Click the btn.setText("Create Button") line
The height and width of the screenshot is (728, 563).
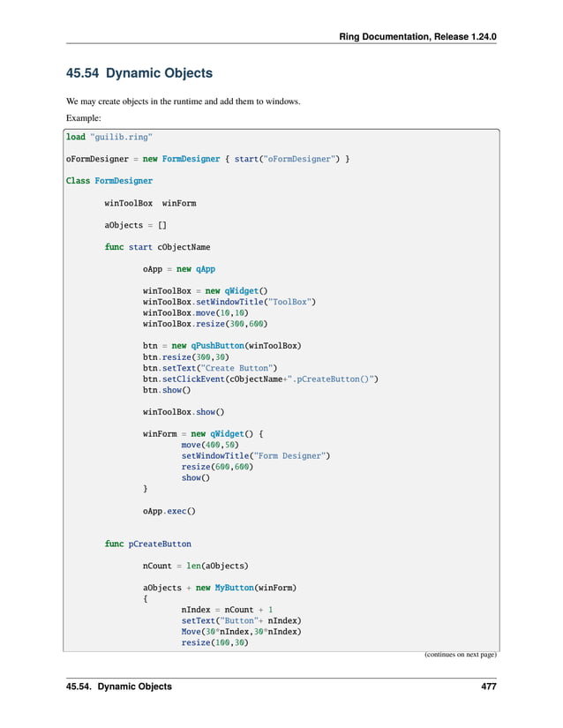pyautogui.click(x=210, y=368)
